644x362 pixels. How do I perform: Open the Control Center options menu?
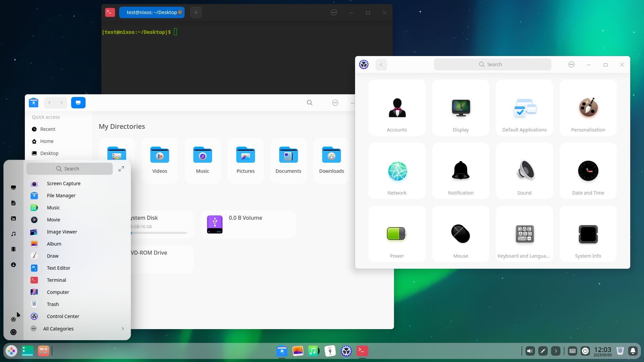pos(571,65)
